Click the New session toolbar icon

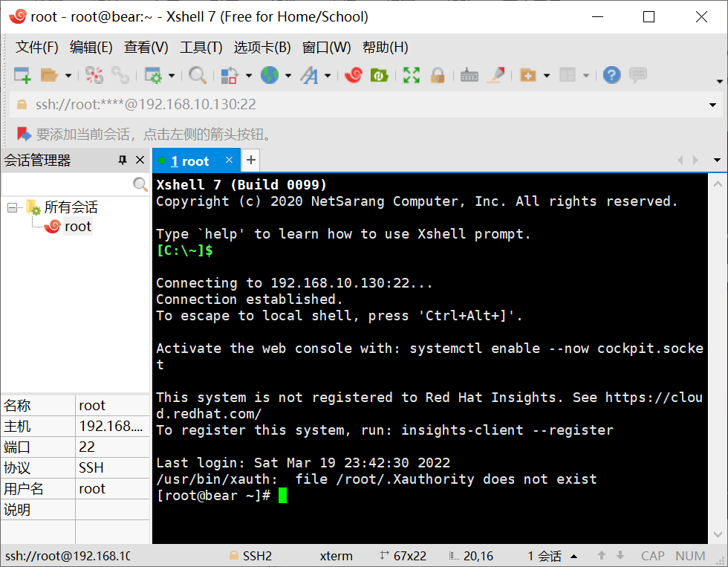pyautogui.click(x=22, y=75)
